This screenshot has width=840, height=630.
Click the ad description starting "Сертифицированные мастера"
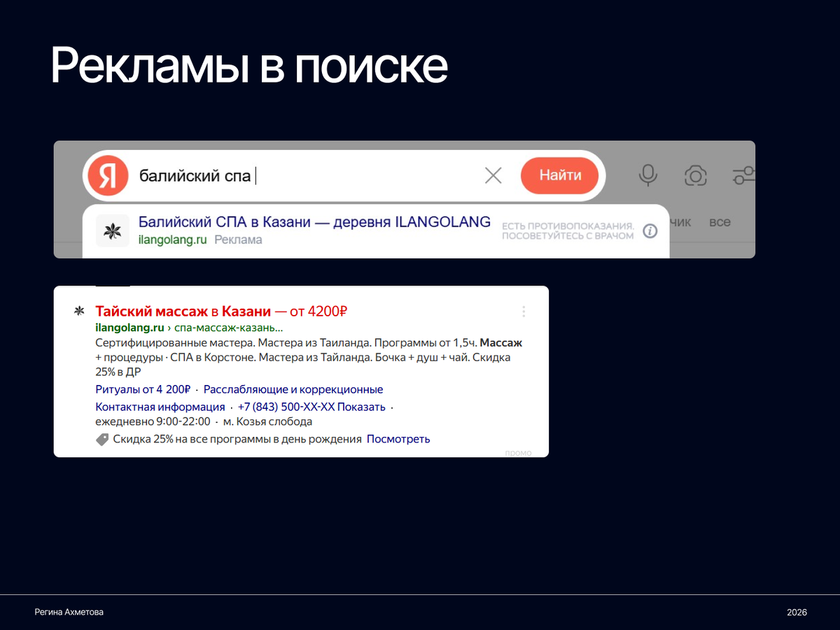[x=309, y=357]
